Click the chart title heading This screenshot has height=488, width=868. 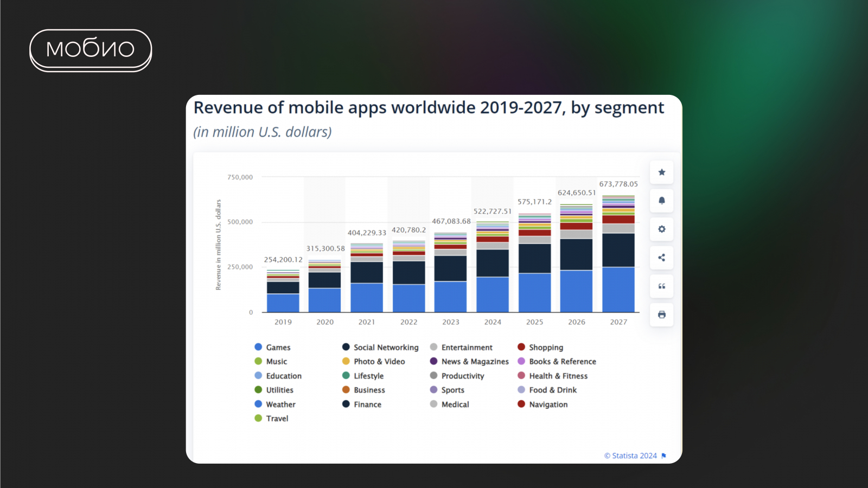tap(429, 108)
